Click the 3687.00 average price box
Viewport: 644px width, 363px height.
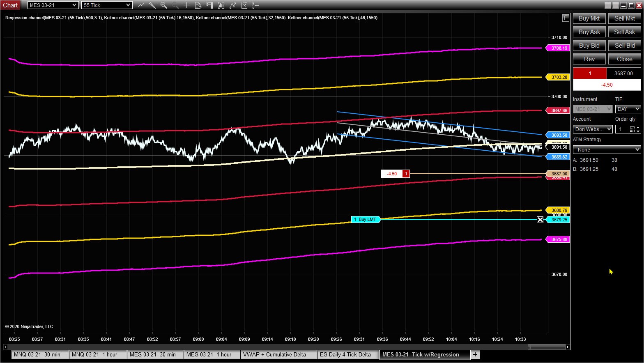pyautogui.click(x=623, y=74)
